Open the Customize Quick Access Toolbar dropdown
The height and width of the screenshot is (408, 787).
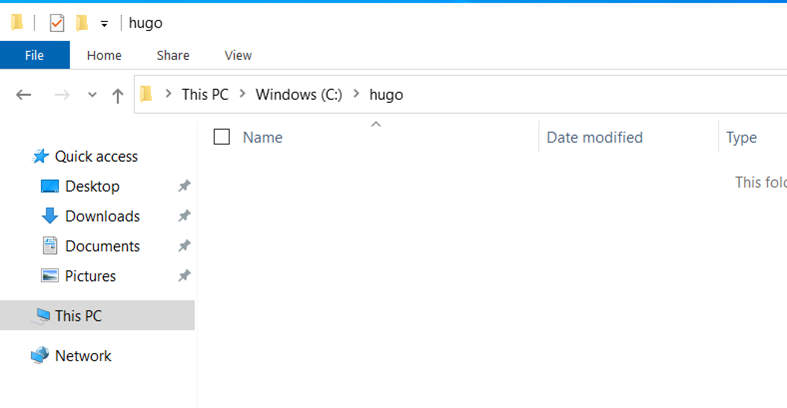104,24
